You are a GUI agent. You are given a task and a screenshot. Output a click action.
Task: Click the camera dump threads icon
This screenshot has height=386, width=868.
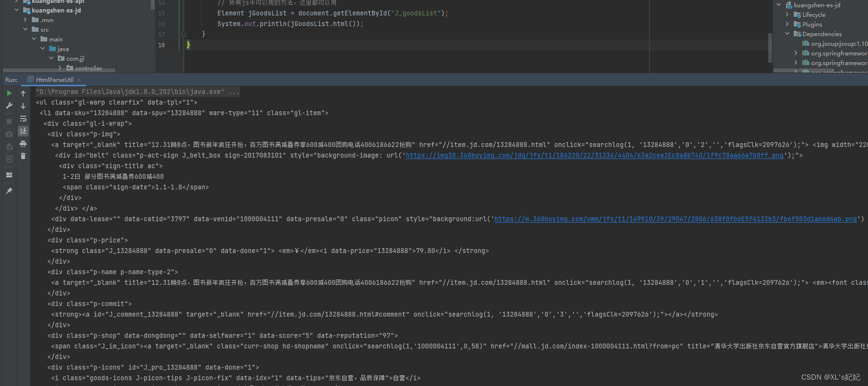tap(9, 134)
